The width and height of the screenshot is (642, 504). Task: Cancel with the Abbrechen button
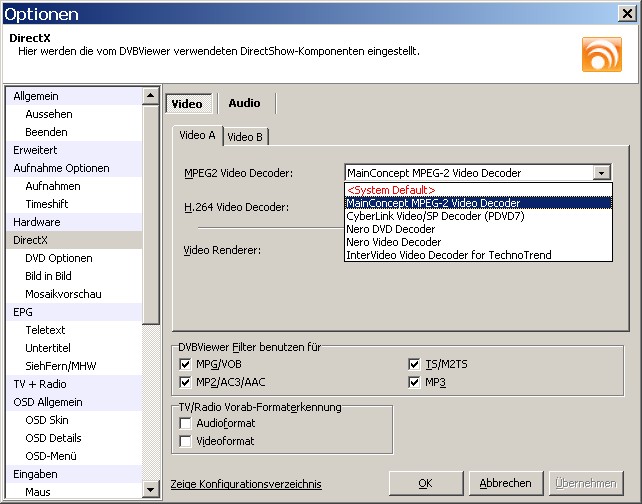(506, 484)
